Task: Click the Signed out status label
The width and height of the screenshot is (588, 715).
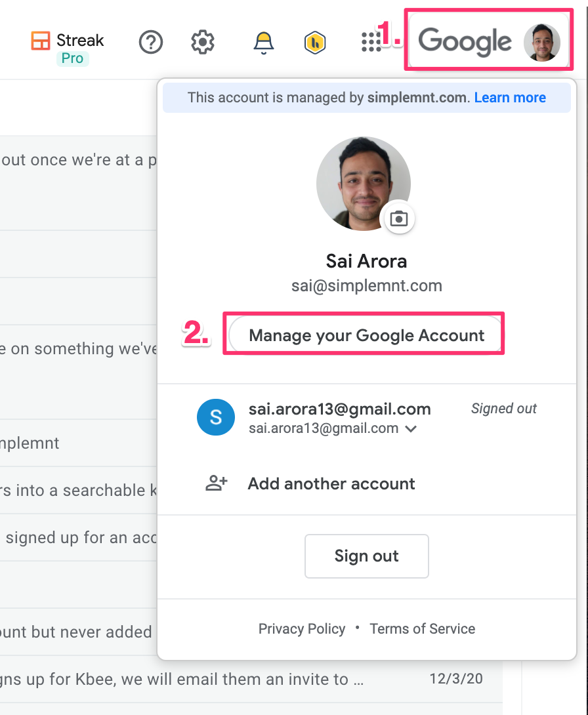Action: pos(503,409)
